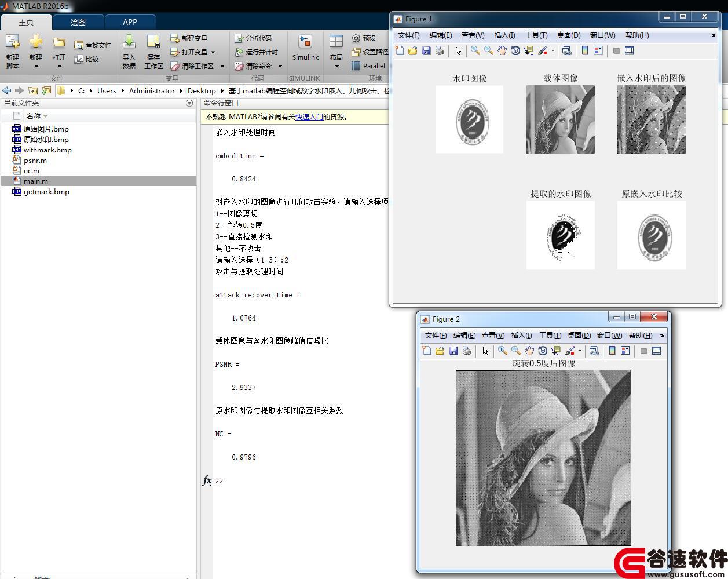Viewport: 728px width, 579px height.
Task: Click Users in the path bar
Action: click(107, 90)
